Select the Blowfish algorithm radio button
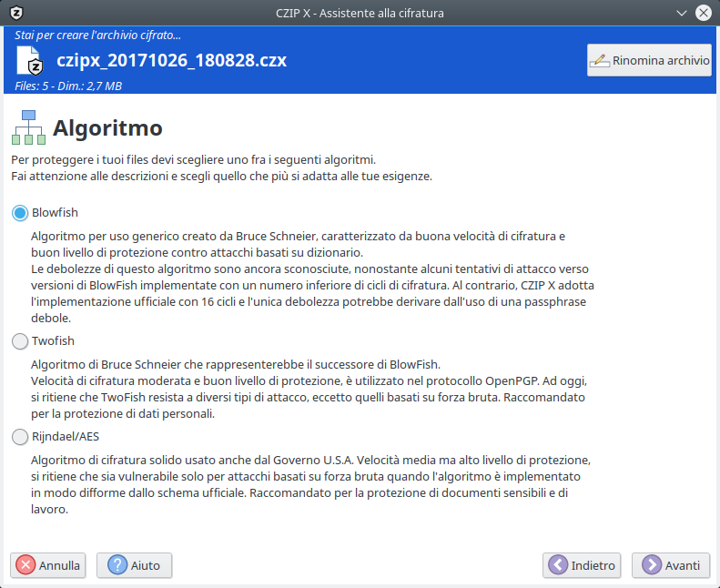 pyautogui.click(x=20, y=213)
